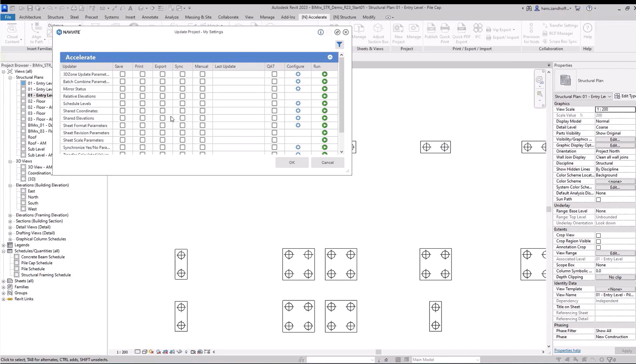Expand the Sheets (all) tree node
The width and height of the screenshot is (636, 364).
point(4,281)
